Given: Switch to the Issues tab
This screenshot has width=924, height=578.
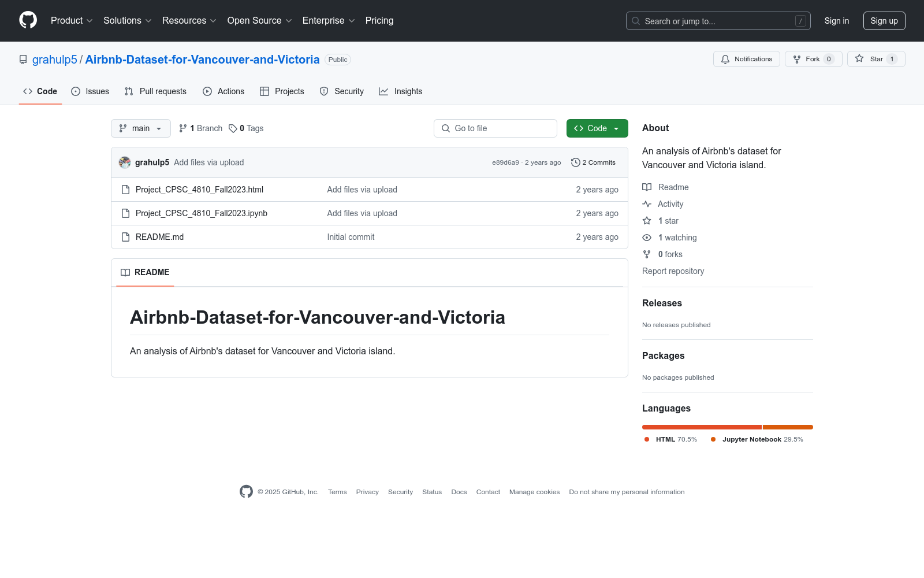Looking at the screenshot, I should click(90, 91).
